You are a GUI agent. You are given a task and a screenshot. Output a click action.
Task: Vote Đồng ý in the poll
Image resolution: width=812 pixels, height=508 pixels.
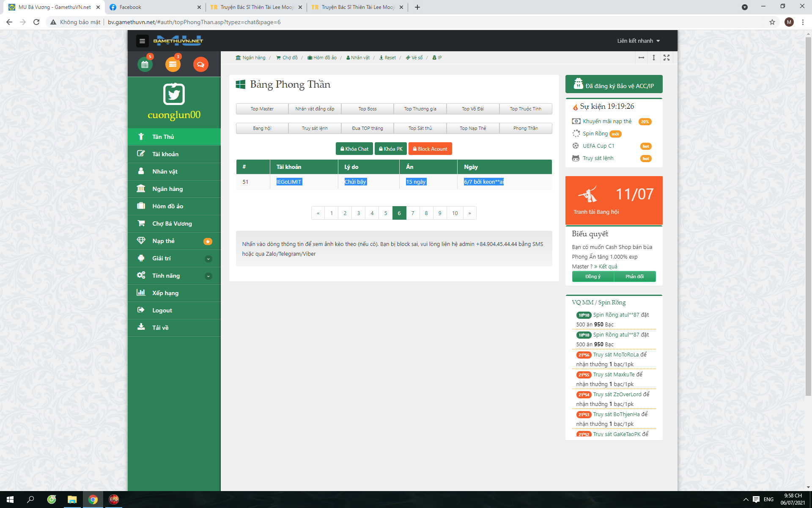click(593, 276)
